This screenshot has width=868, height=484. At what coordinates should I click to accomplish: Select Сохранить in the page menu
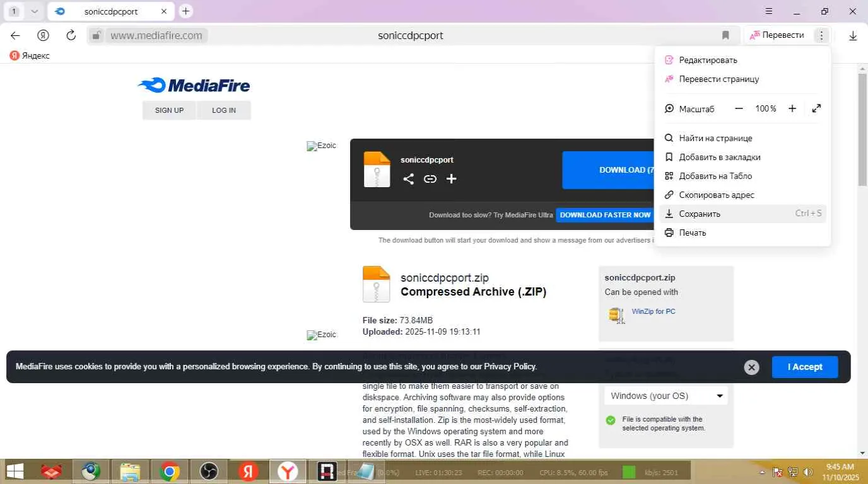[x=742, y=214]
